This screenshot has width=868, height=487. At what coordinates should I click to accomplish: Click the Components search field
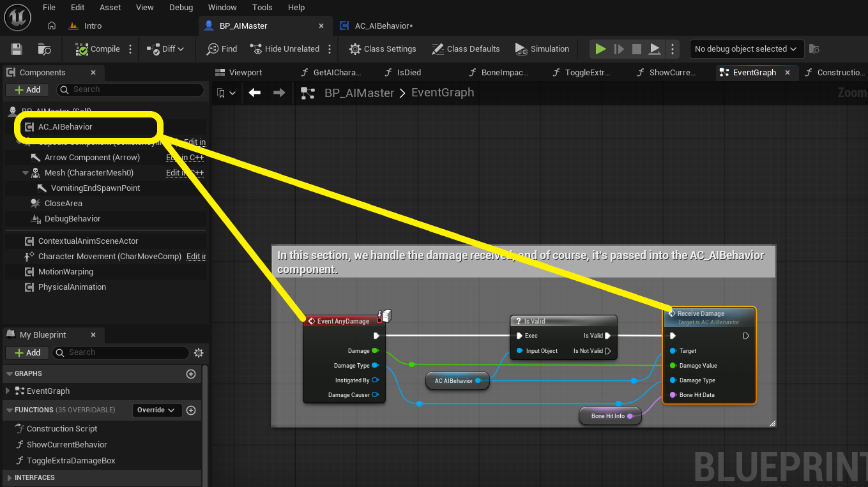(130, 90)
